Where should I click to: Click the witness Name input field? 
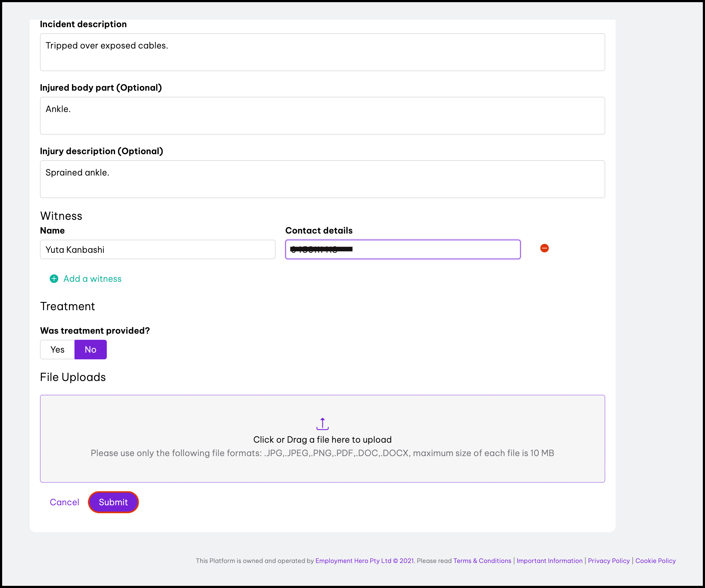point(157,249)
